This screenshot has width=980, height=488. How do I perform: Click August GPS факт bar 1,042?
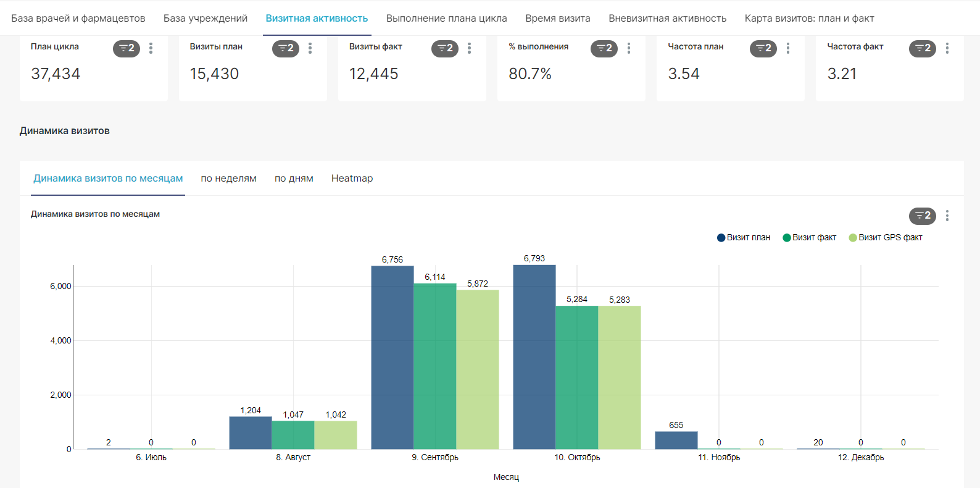tap(336, 435)
